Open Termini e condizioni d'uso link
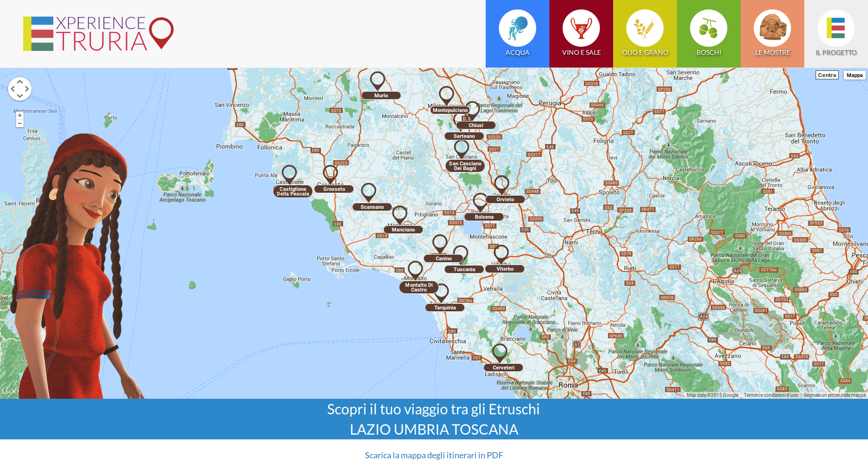The width and height of the screenshot is (868, 463). (x=770, y=395)
